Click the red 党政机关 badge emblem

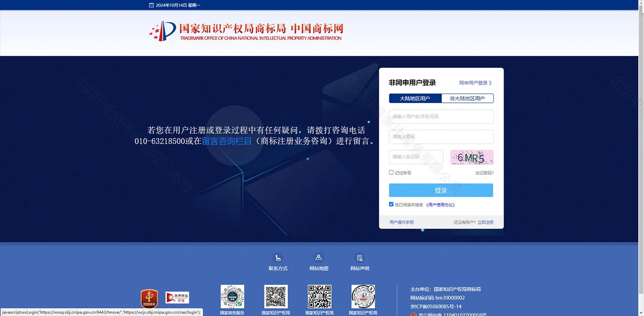pos(149,297)
